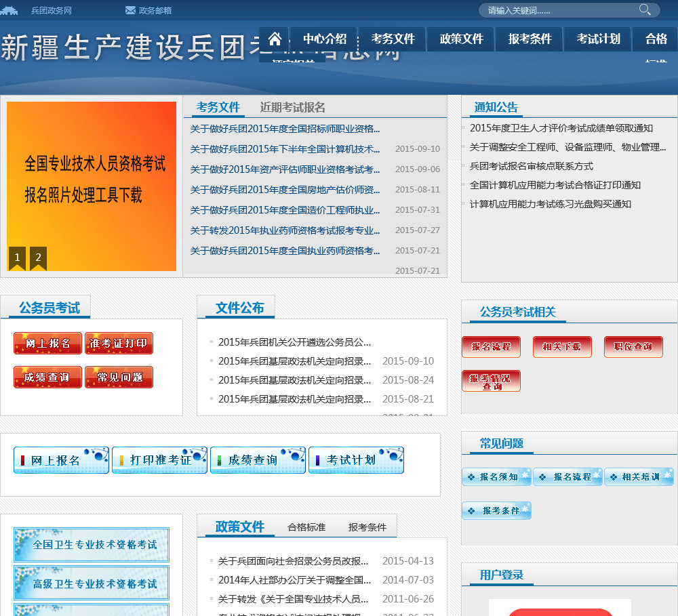The image size is (678, 616).
Task: Select slide 1 on the banner carousel
Action: [x=17, y=258]
